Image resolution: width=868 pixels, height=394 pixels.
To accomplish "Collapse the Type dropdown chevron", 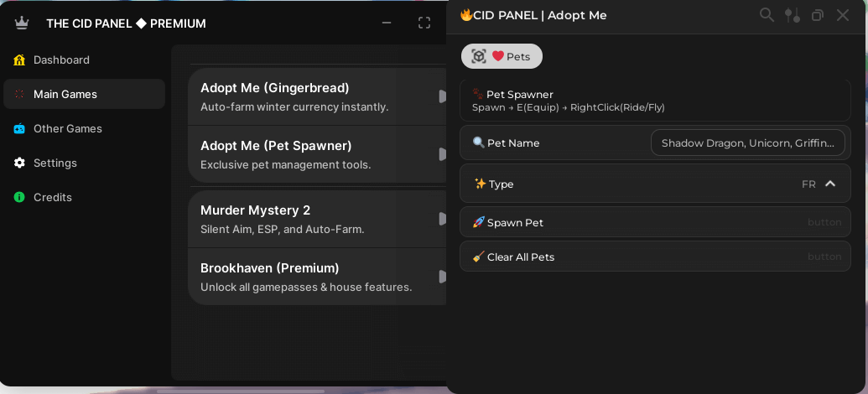I will click(829, 184).
